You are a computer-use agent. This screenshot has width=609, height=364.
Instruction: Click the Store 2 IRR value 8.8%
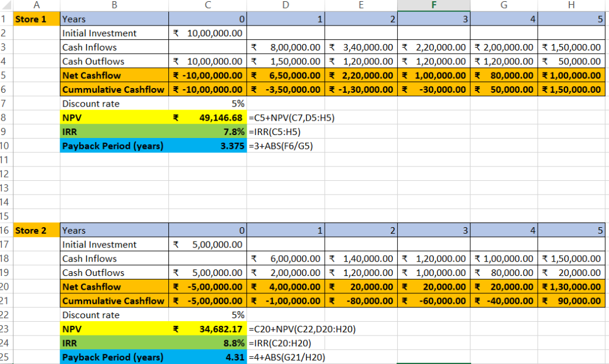pos(207,343)
